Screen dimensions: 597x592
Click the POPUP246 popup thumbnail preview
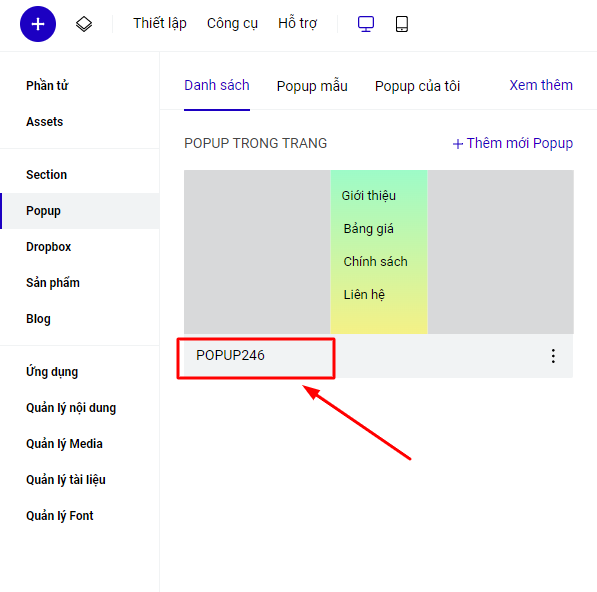379,252
